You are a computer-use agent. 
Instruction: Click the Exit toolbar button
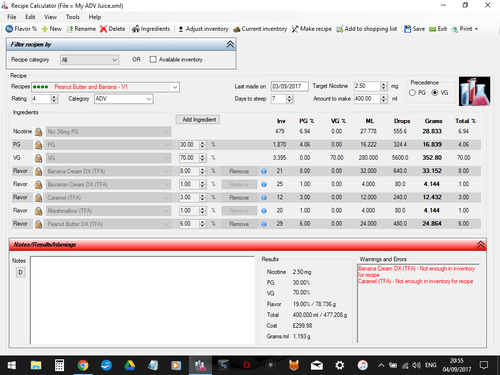point(438,29)
